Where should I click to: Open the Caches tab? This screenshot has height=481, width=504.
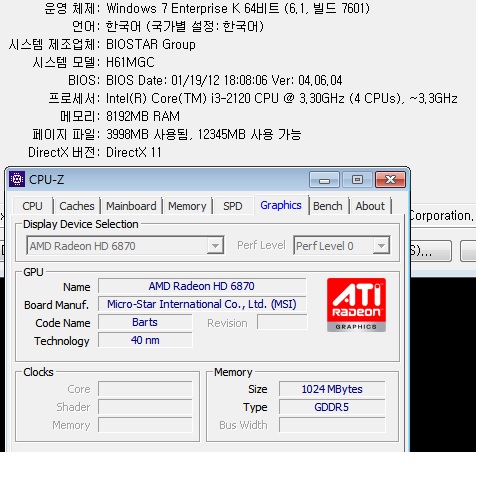[x=77, y=206]
